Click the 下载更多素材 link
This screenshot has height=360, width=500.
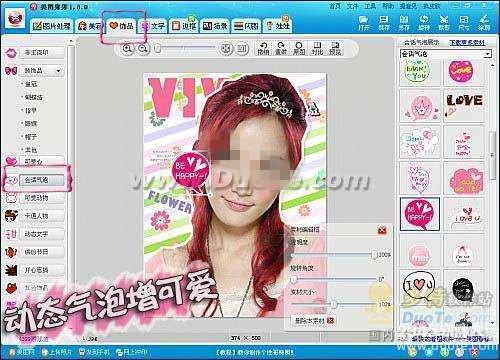(467, 43)
